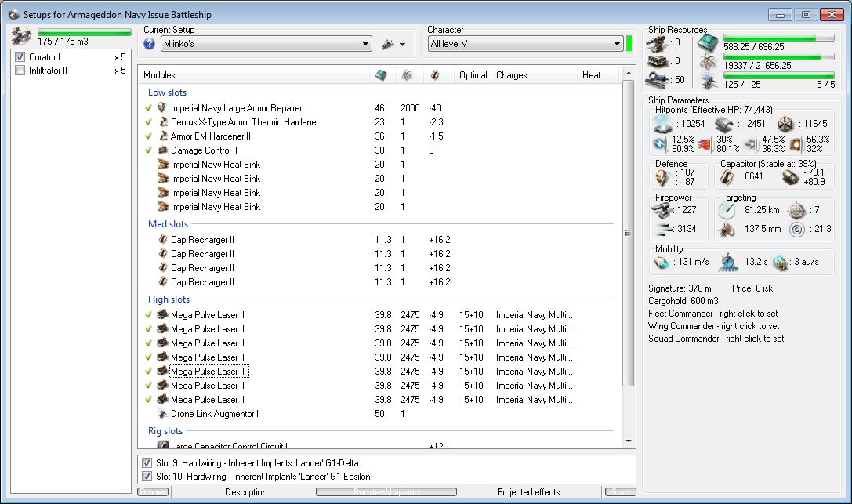This screenshot has height=504, width=852.
Task: Click the sensor strength icon showing 21.3
Action: (x=797, y=230)
